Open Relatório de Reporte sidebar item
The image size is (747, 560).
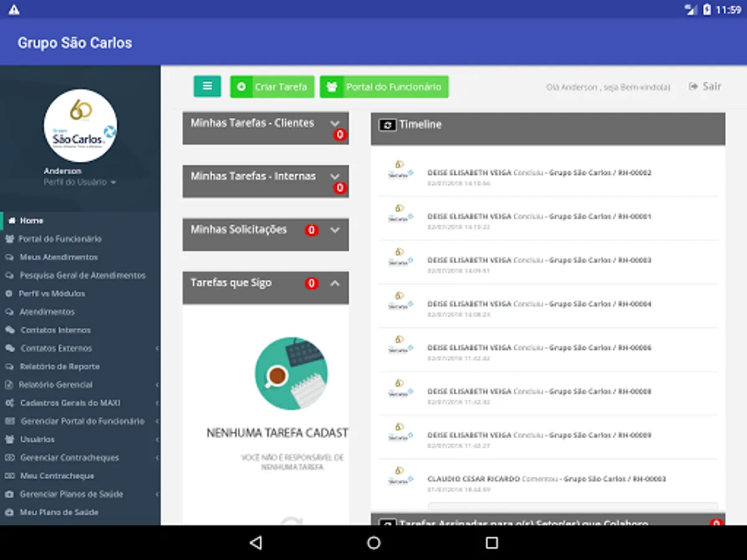pyautogui.click(x=80, y=366)
